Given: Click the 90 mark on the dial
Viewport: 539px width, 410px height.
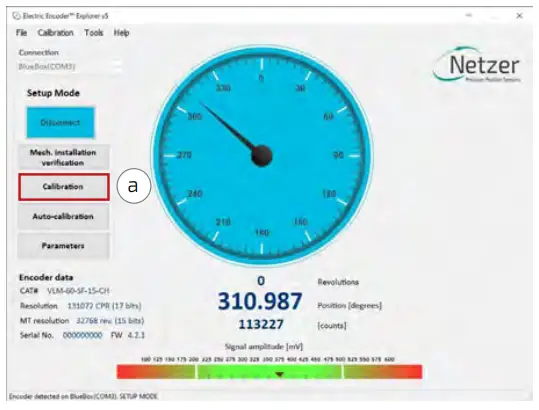Looking at the screenshot, I should coord(339,155).
